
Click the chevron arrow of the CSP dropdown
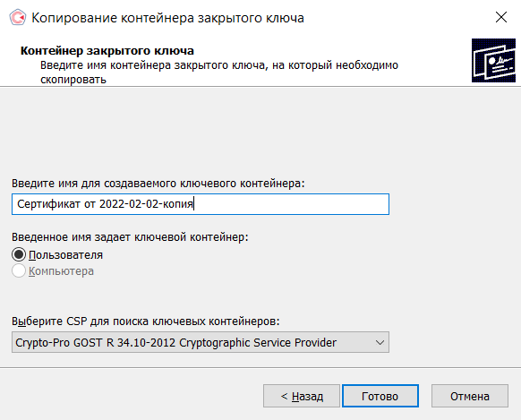380,342
